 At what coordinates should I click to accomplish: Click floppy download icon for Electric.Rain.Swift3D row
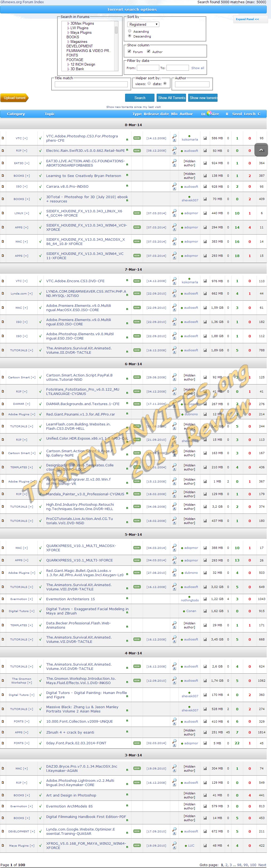point(205,151)
